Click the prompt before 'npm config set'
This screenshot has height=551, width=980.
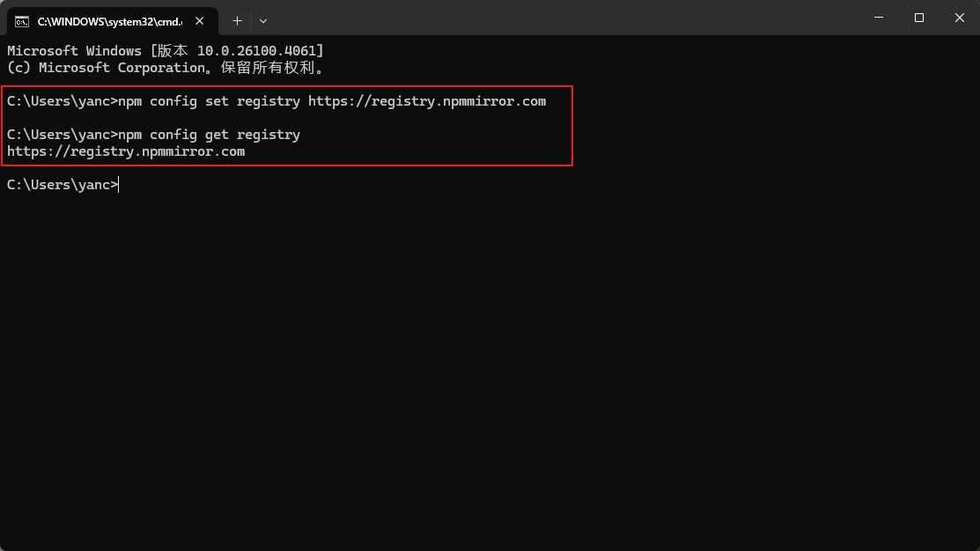coord(63,101)
